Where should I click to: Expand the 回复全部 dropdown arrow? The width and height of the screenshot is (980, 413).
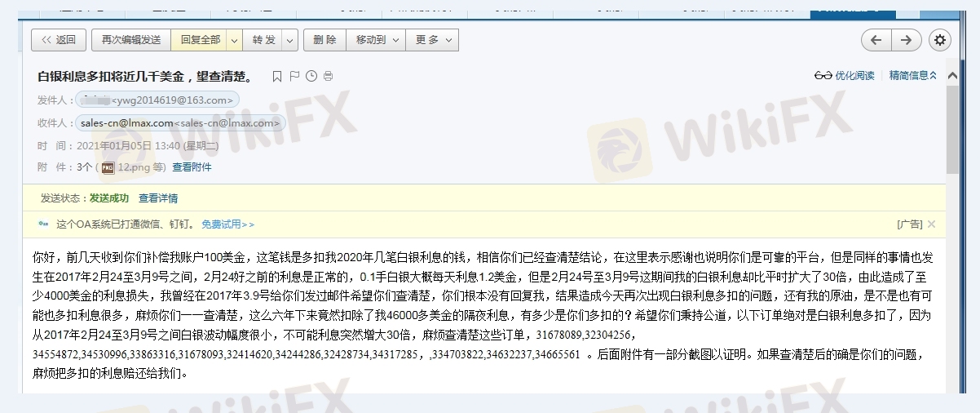click(235, 40)
